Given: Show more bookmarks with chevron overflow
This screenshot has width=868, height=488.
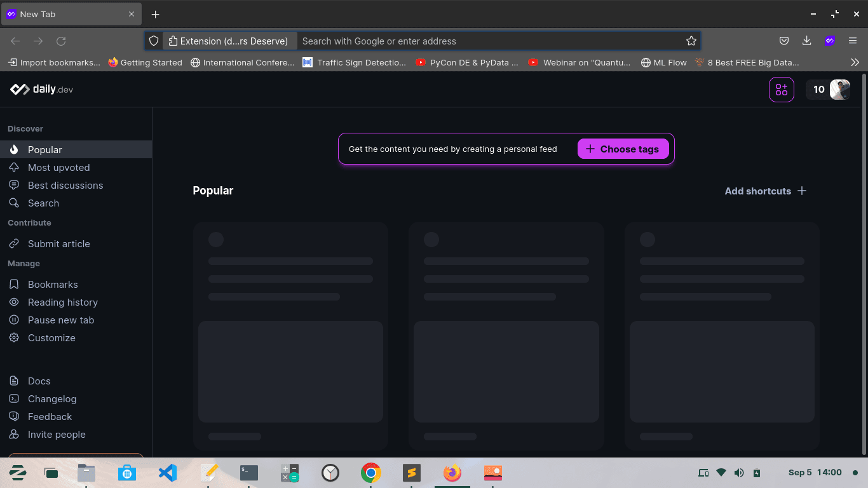Looking at the screenshot, I should (855, 62).
